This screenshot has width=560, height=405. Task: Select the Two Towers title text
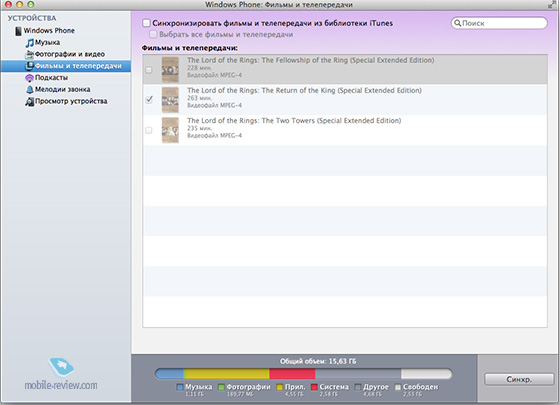pos(294,121)
